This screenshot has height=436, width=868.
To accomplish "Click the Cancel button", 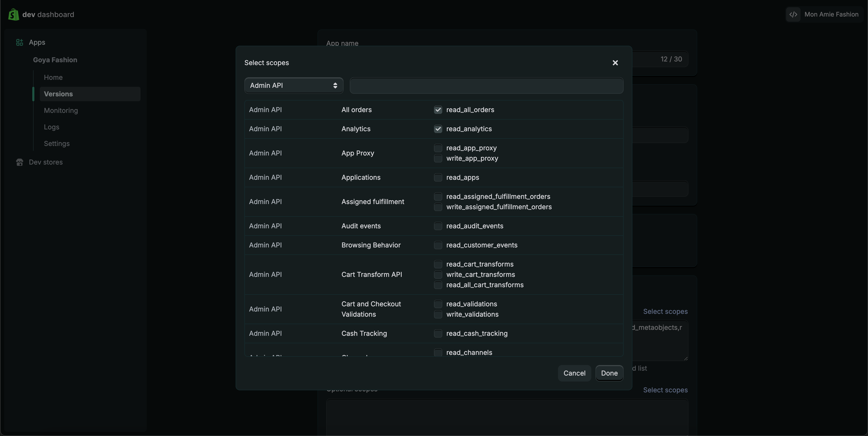I will pyautogui.click(x=574, y=373).
